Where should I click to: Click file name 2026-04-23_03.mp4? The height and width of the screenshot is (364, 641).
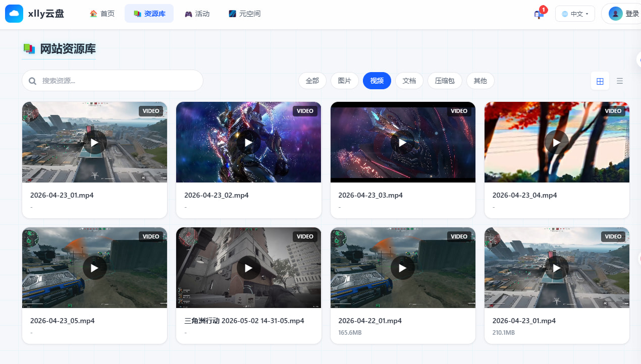point(370,195)
